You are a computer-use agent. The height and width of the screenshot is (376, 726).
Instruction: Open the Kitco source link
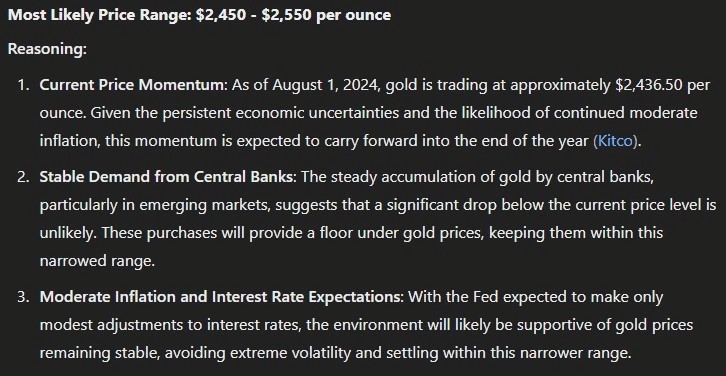click(615, 141)
